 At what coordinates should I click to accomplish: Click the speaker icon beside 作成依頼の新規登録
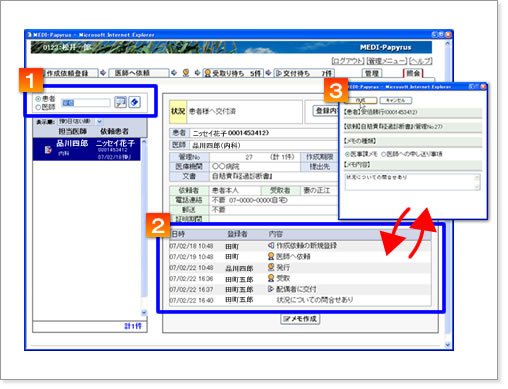click(x=271, y=246)
